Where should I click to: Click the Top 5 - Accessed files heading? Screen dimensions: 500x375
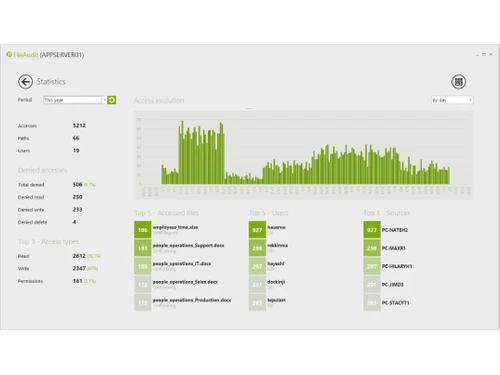pyautogui.click(x=167, y=213)
